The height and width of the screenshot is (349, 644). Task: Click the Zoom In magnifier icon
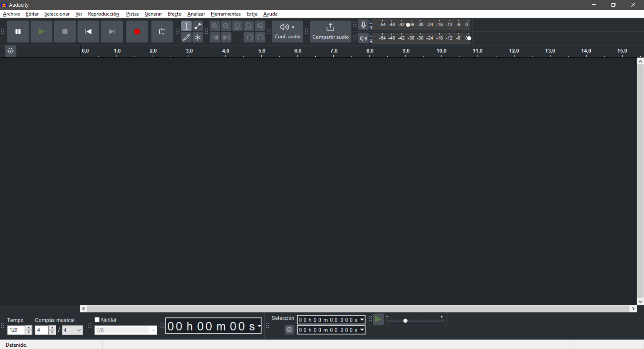(x=215, y=26)
